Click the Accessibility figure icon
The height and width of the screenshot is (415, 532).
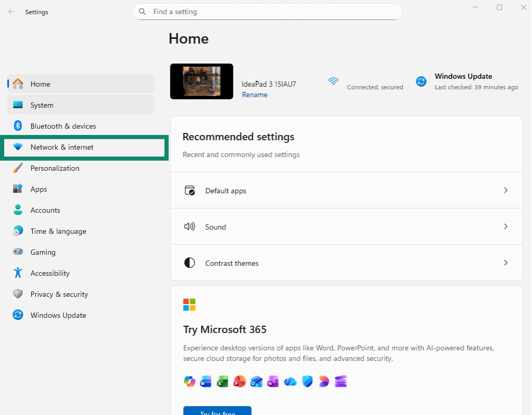pos(18,273)
